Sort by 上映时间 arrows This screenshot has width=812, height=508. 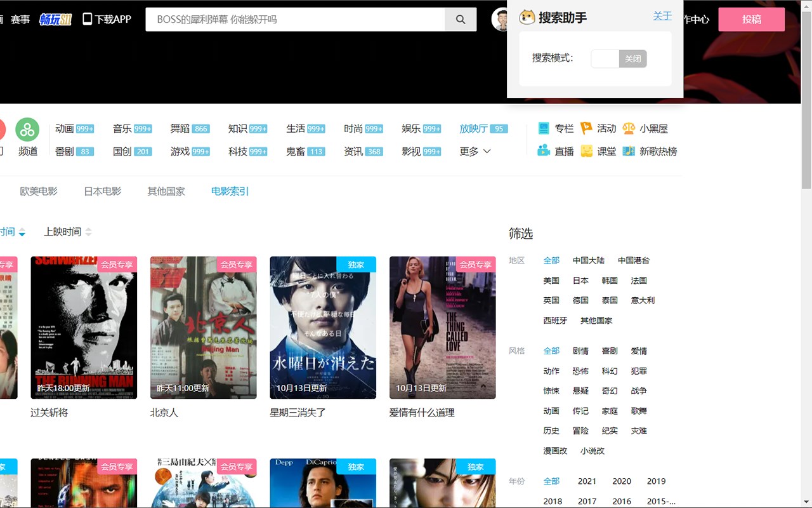88,232
